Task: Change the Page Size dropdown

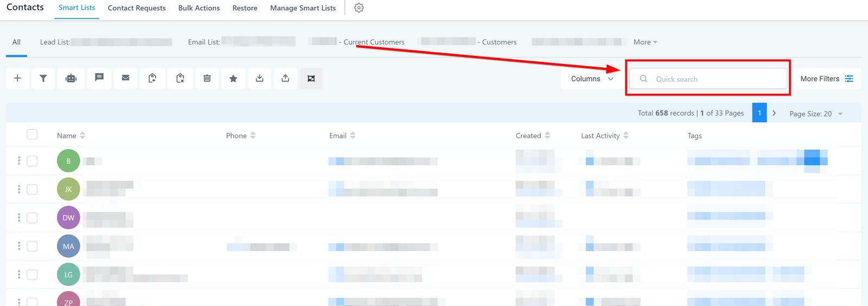Action: coord(815,113)
